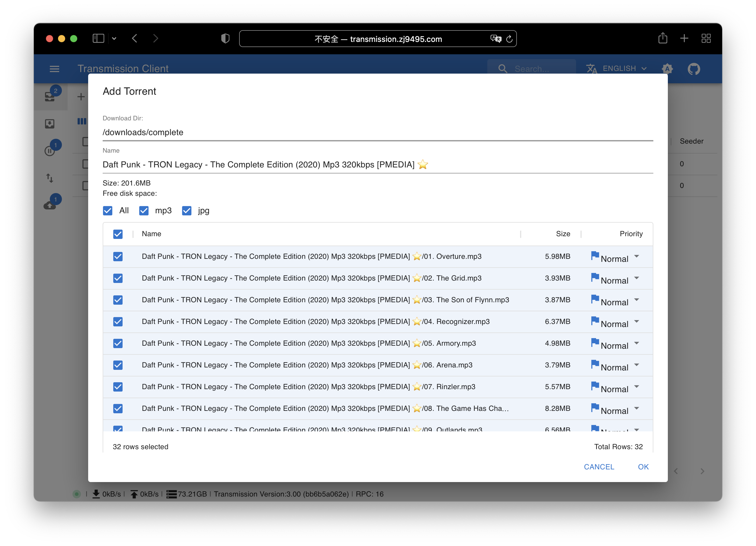Open a new Safari tab
Image resolution: width=756 pixels, height=546 pixels.
click(684, 38)
